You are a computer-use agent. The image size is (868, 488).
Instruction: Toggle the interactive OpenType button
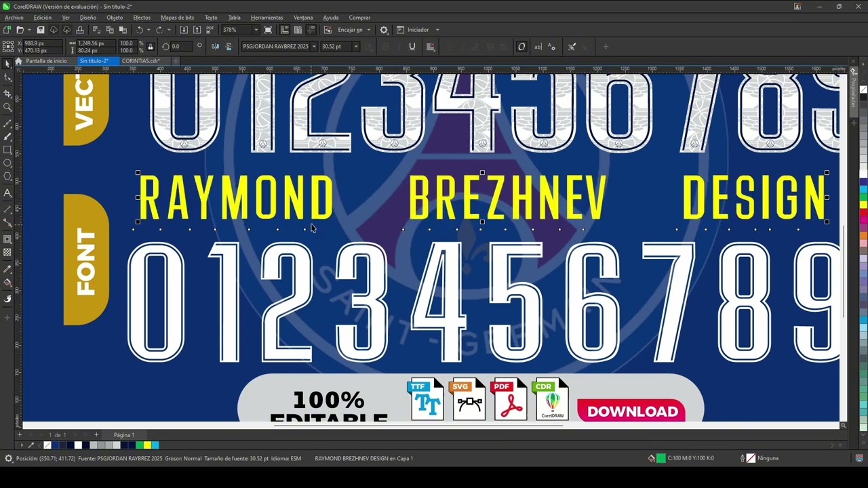coord(521,47)
